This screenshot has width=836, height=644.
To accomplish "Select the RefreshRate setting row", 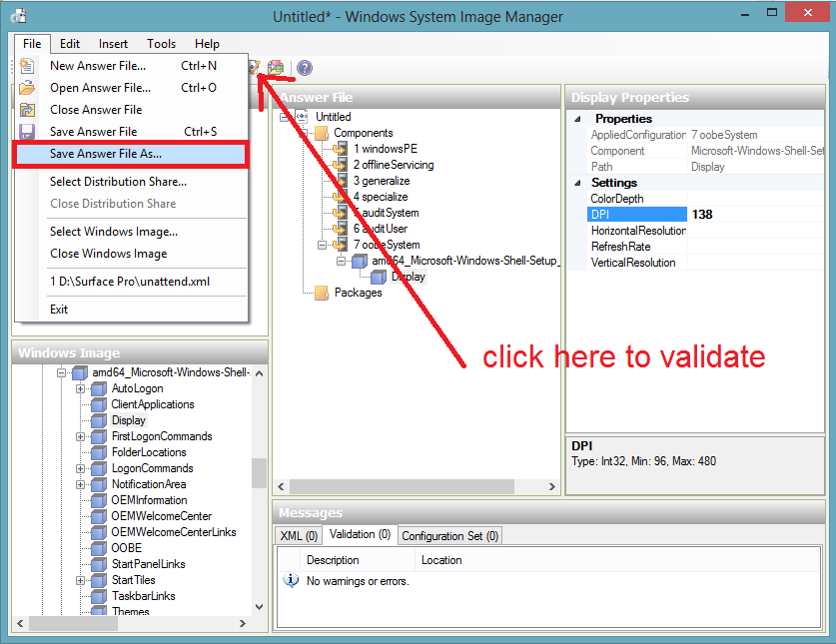I will tap(705, 247).
